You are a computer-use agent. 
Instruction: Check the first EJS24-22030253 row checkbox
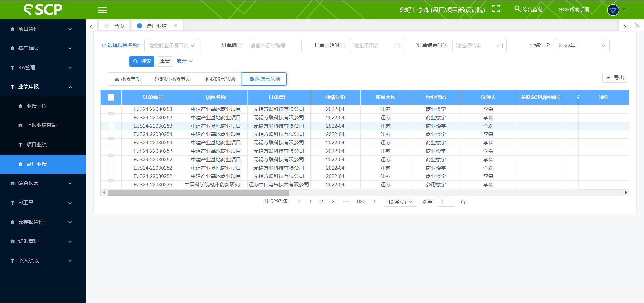[111, 109]
